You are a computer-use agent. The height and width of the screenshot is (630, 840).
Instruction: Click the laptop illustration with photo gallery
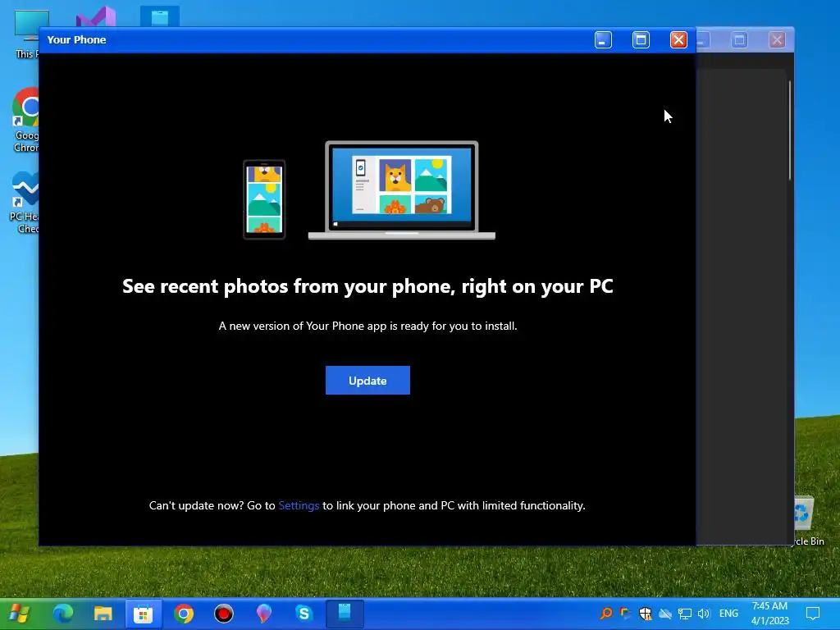402,190
